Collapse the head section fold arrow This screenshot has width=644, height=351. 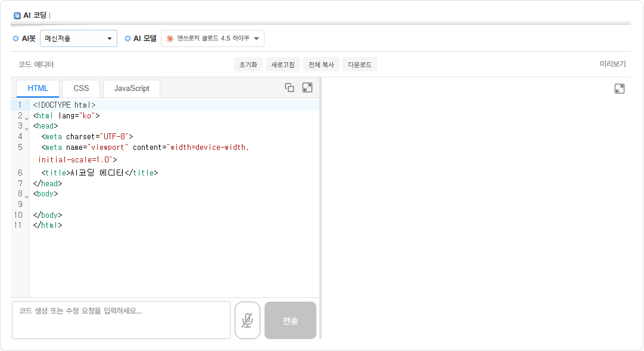click(26, 128)
